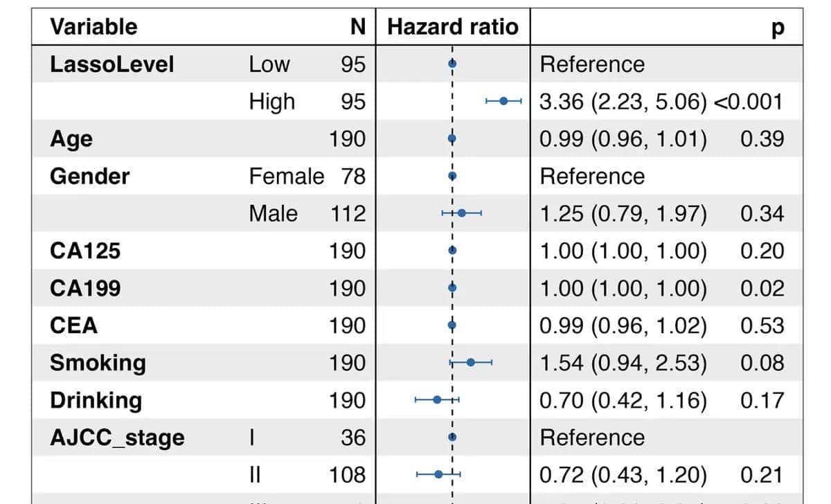Click the AJCC stage II point marker
831x504 pixels.
pos(438,474)
